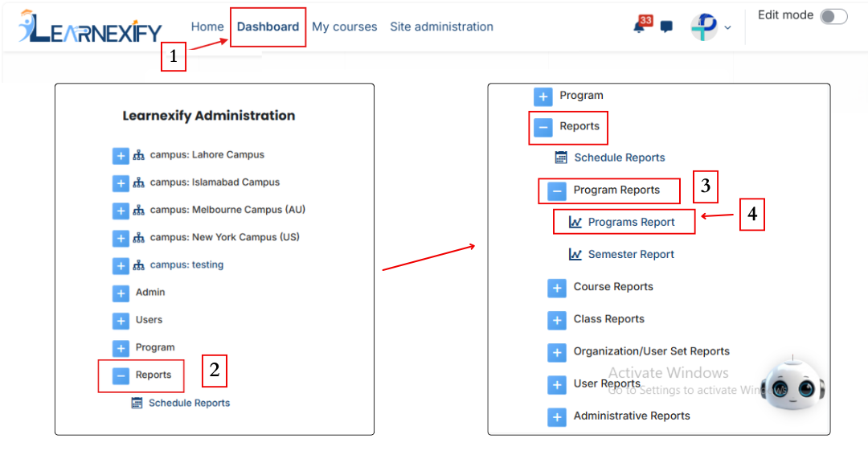Screen dimensions: 868x455
Task: Click the Class Reports label
Action: tap(609, 319)
